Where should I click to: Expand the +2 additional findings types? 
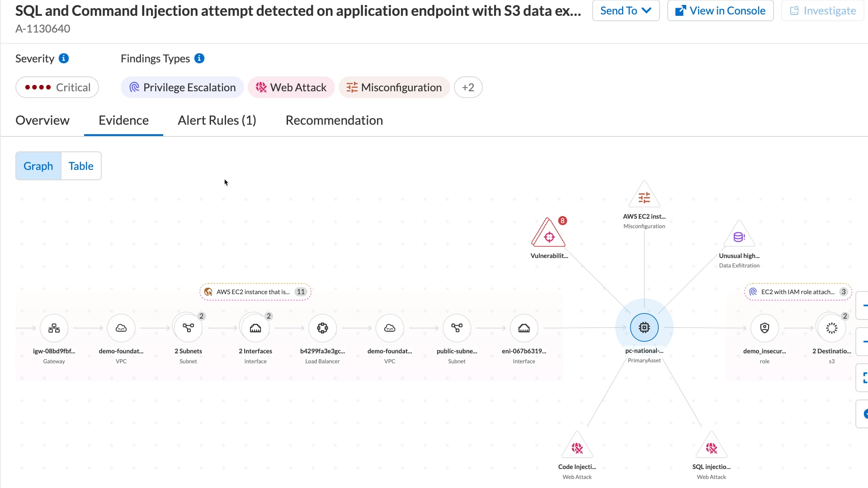click(x=468, y=87)
